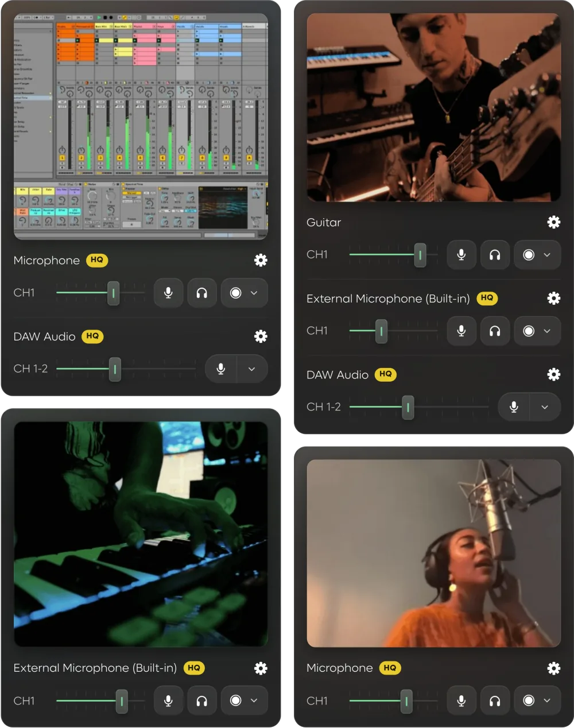This screenshot has width=574, height=728.
Task: Expand chevron beside DAW Audio mic in DAW-mixer card
Action: coord(252,369)
